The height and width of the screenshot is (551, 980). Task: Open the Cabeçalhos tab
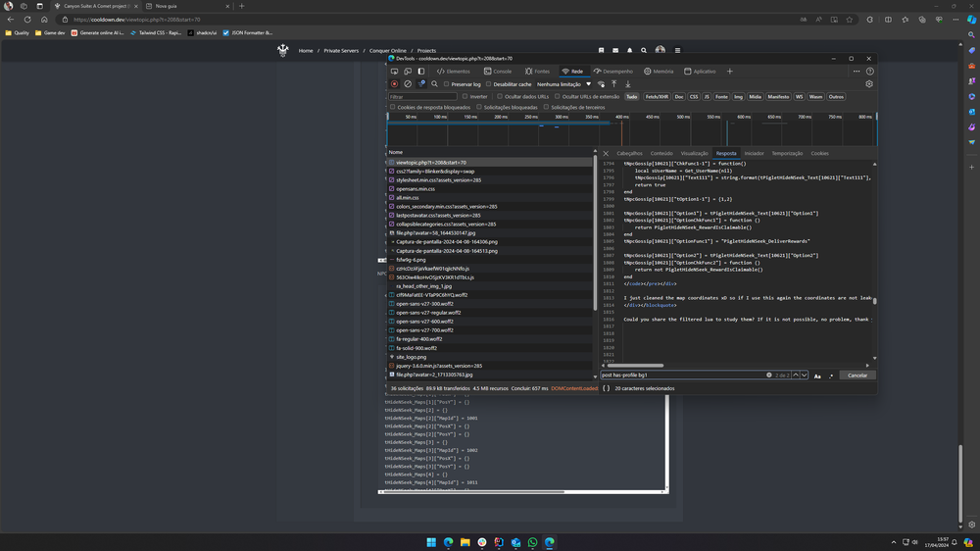(629, 153)
